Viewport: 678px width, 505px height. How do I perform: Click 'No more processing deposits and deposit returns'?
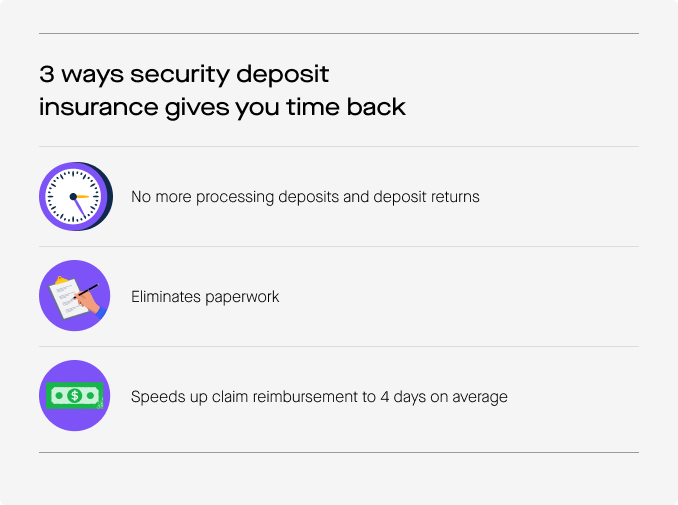305,197
